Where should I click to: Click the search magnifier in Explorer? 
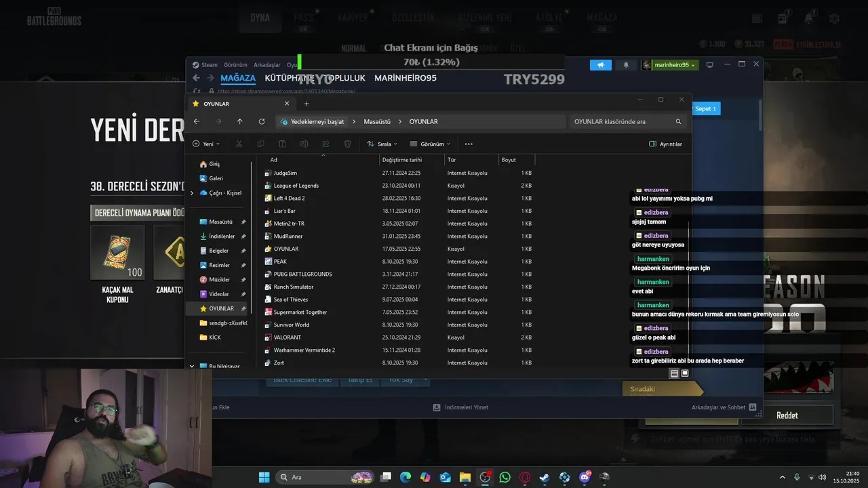coord(678,121)
